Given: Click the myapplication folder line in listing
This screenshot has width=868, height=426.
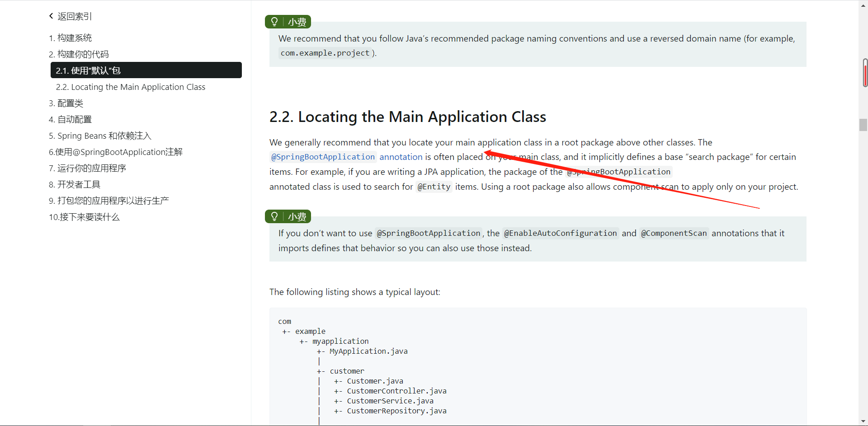Looking at the screenshot, I should point(340,341).
